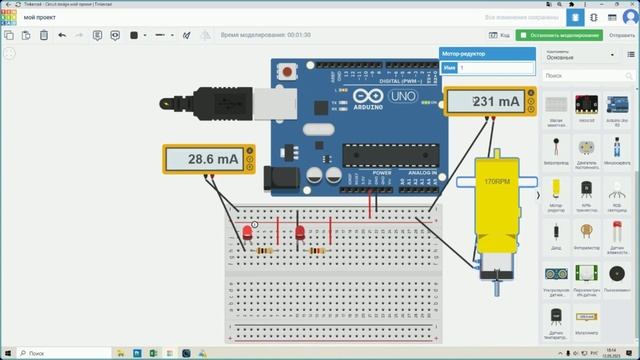
Task: Switch to schematic view icon
Action: (594, 18)
